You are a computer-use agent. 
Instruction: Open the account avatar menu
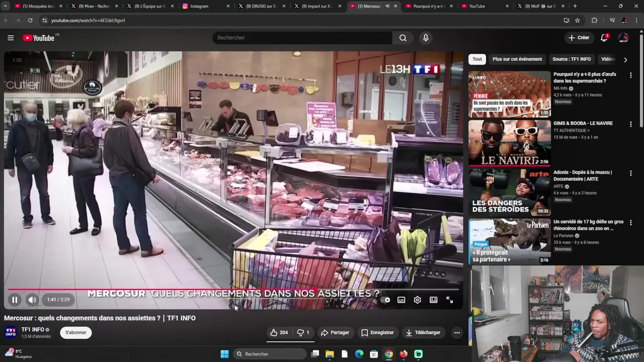pos(623,38)
